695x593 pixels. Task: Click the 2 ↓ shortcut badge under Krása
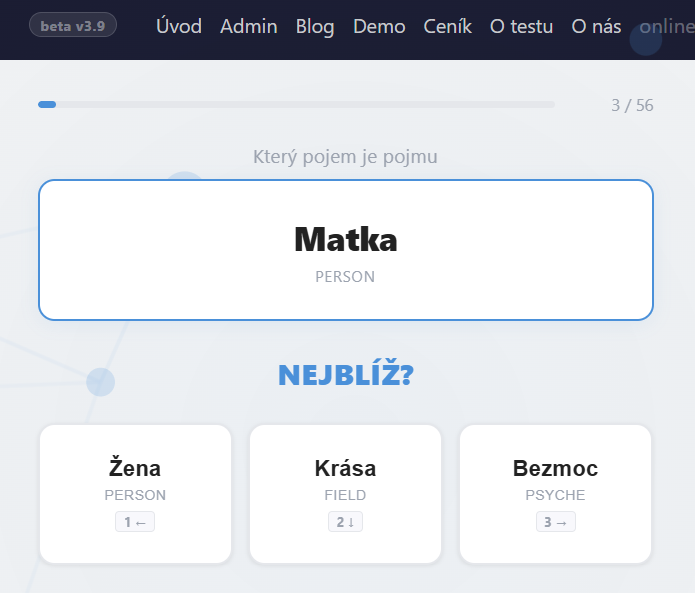[x=345, y=522]
